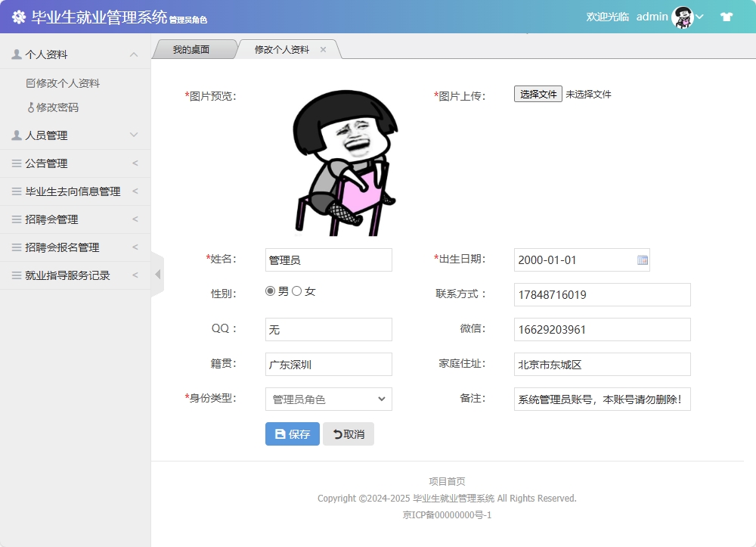Click the key icon beside 修改密码
This screenshot has height=547, width=756.
click(x=32, y=107)
